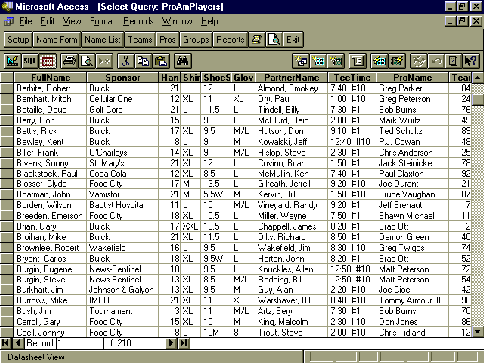484x363 pixels.
Task: Click the Teams button
Action: pyautogui.click(x=140, y=40)
